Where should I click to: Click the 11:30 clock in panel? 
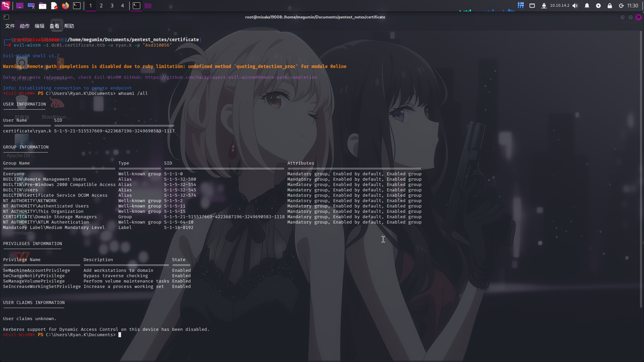pyautogui.click(x=633, y=5)
